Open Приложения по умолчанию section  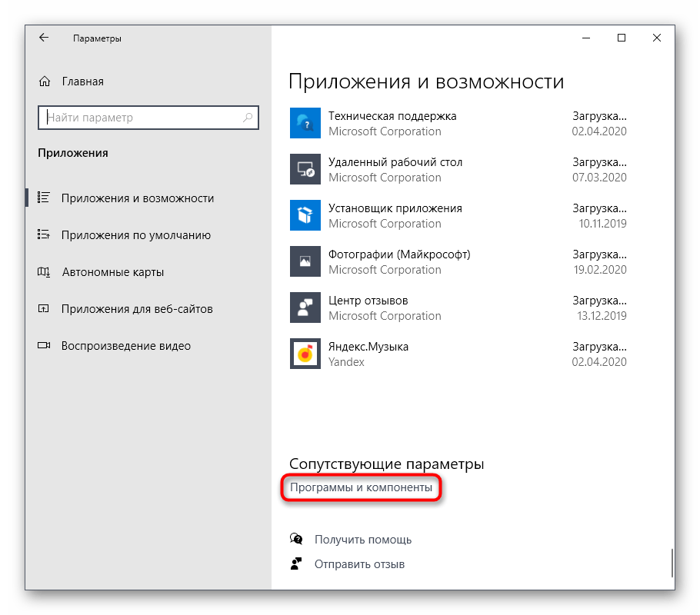coord(135,235)
